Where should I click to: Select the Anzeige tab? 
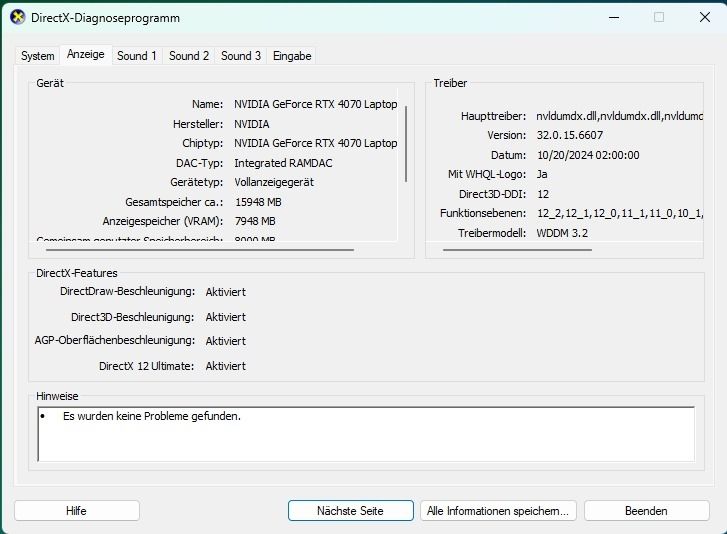point(86,54)
